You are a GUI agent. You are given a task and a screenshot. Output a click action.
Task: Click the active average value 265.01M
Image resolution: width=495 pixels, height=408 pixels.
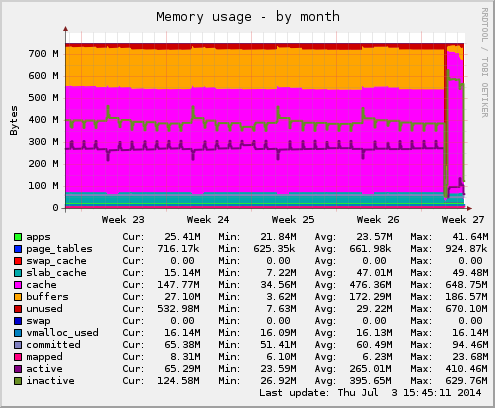[371, 369]
